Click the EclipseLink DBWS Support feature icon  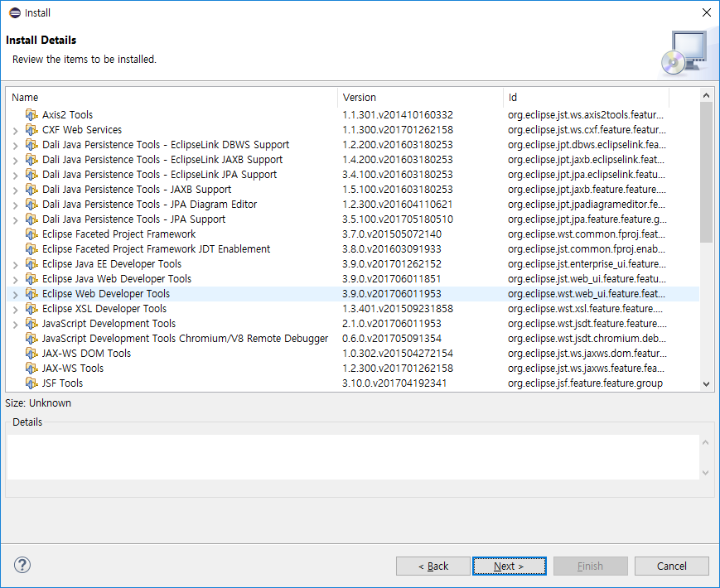click(31, 145)
